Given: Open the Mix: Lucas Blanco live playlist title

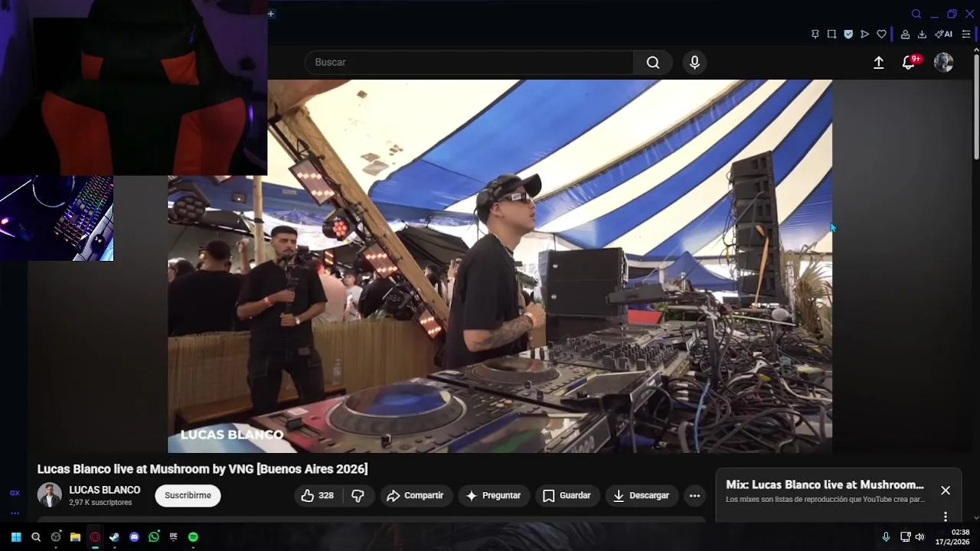Looking at the screenshot, I should 825,485.
